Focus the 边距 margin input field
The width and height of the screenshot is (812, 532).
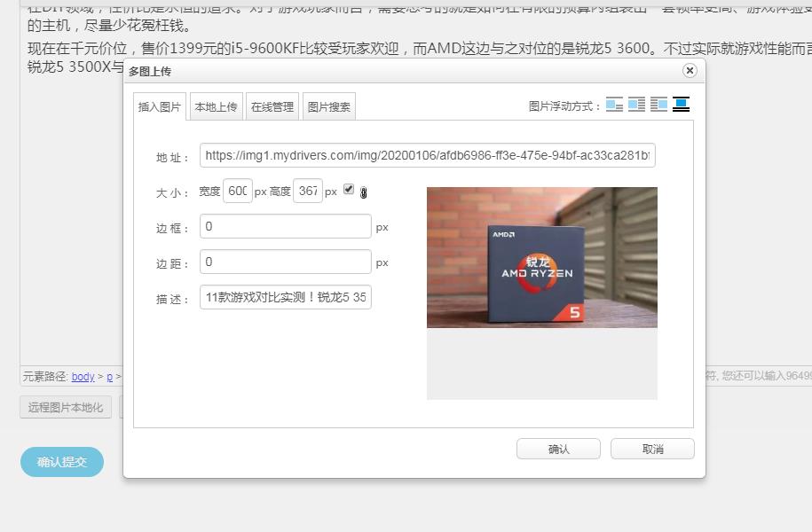coord(286,262)
